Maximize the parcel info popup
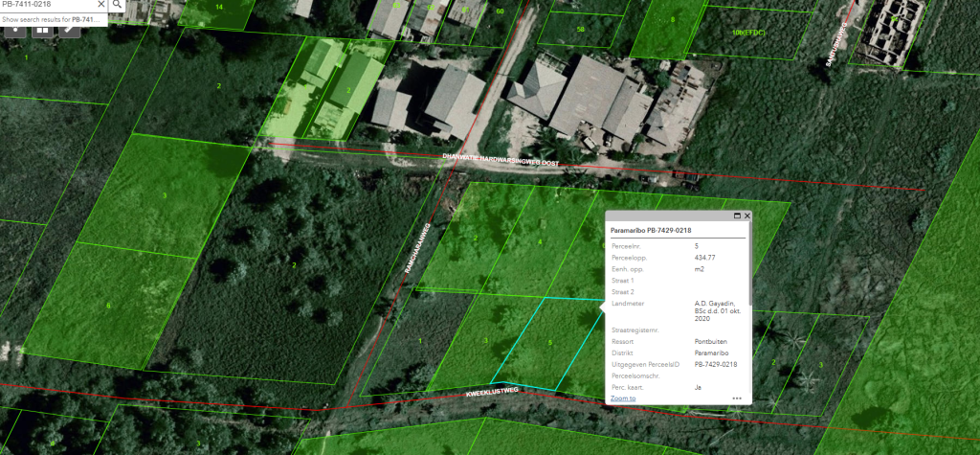980x455 pixels. (x=737, y=216)
